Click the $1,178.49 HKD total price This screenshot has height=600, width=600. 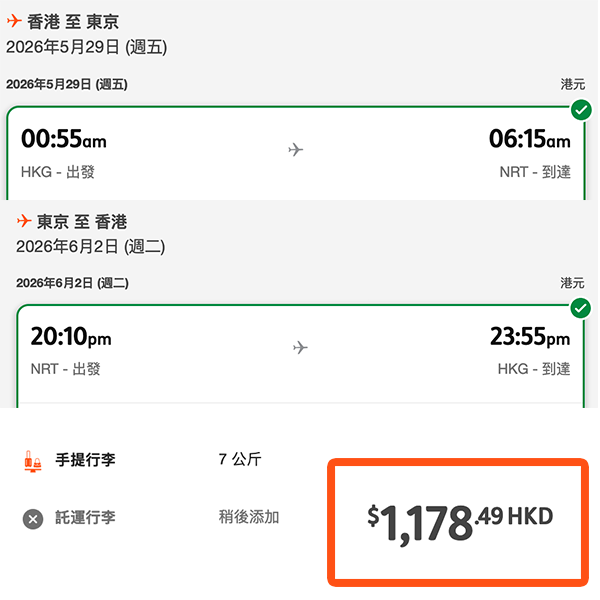point(459,518)
